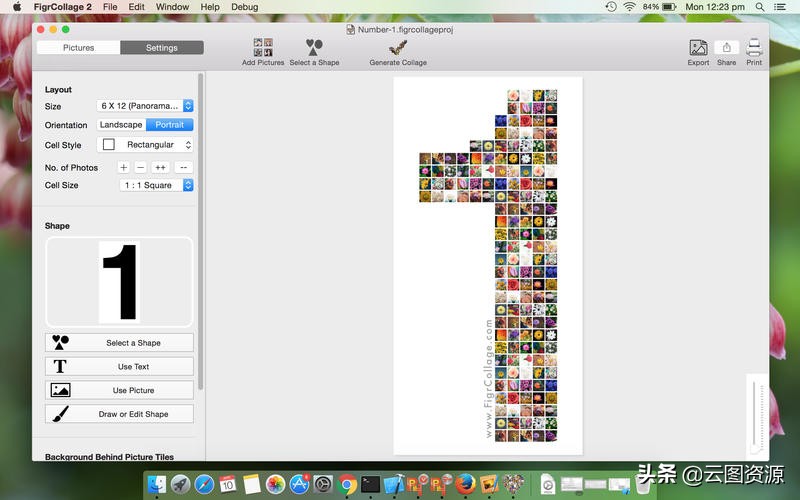Click the Generate Collage icon
Image resolution: width=800 pixels, height=500 pixels.
pyautogui.click(x=397, y=47)
